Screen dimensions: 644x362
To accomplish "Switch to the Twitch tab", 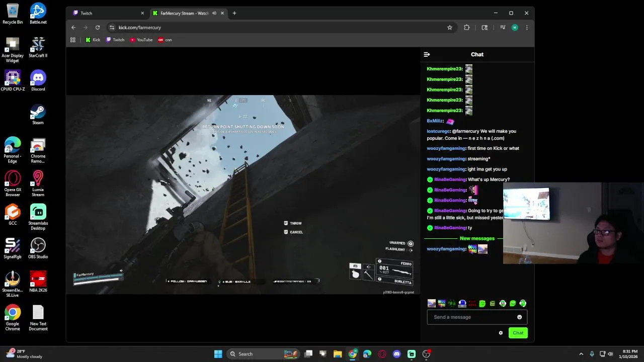I will [107, 13].
